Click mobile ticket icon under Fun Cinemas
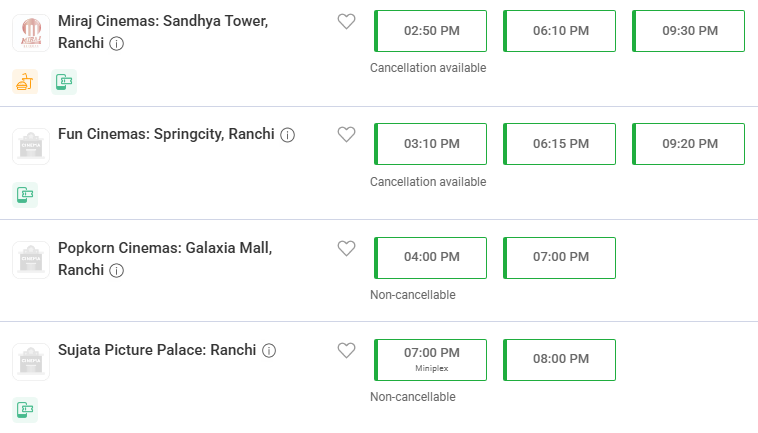This screenshot has width=758, height=433. [25, 195]
